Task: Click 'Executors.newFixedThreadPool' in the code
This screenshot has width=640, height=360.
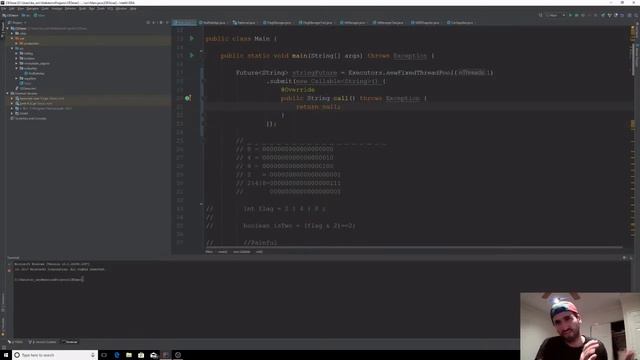Action: point(400,73)
